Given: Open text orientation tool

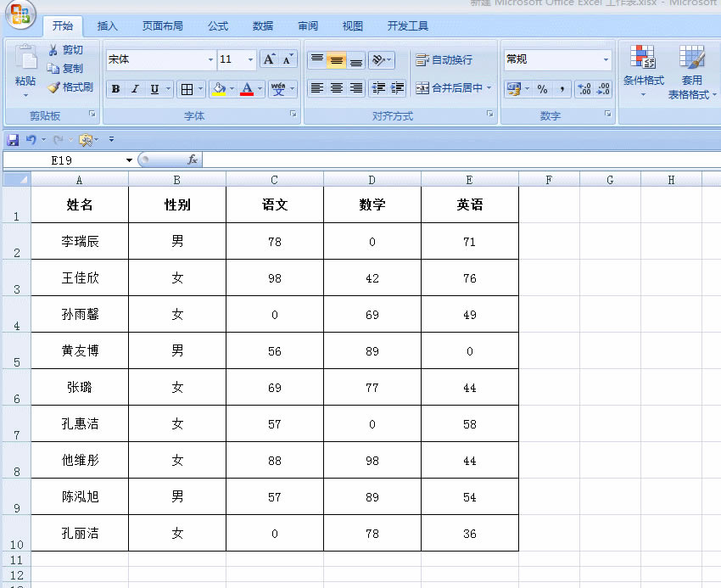Looking at the screenshot, I should [x=381, y=59].
